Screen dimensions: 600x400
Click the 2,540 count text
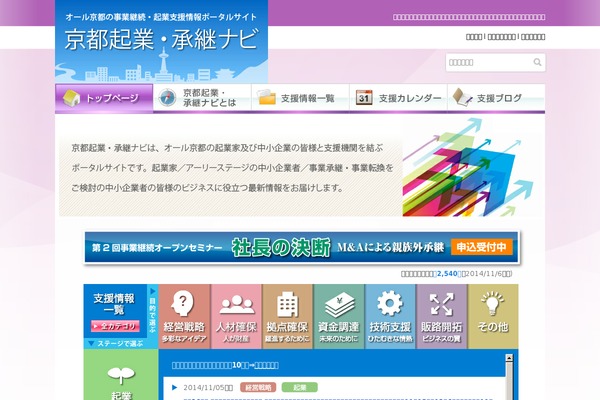[x=447, y=274]
